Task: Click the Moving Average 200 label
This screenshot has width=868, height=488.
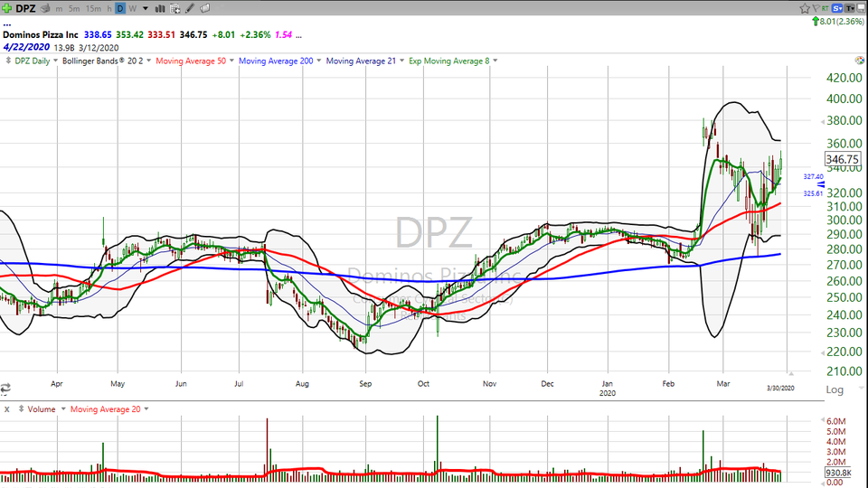Action: pyautogui.click(x=276, y=61)
